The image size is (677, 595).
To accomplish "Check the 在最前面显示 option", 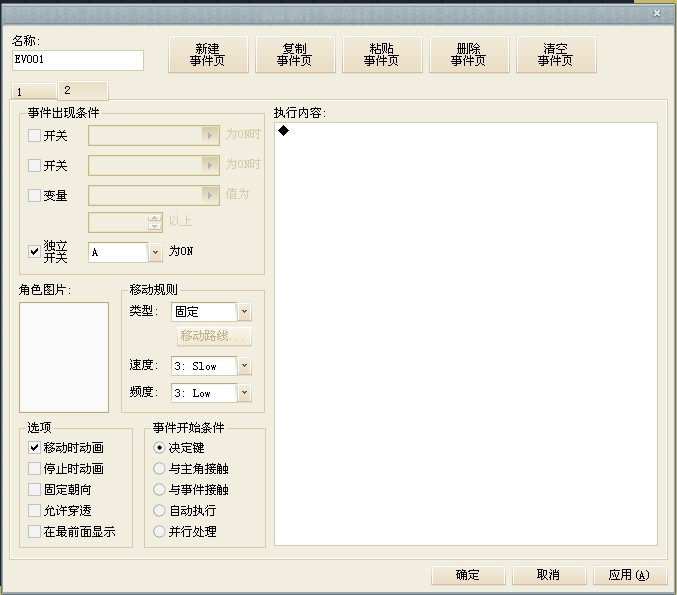I will pyautogui.click(x=34, y=532).
